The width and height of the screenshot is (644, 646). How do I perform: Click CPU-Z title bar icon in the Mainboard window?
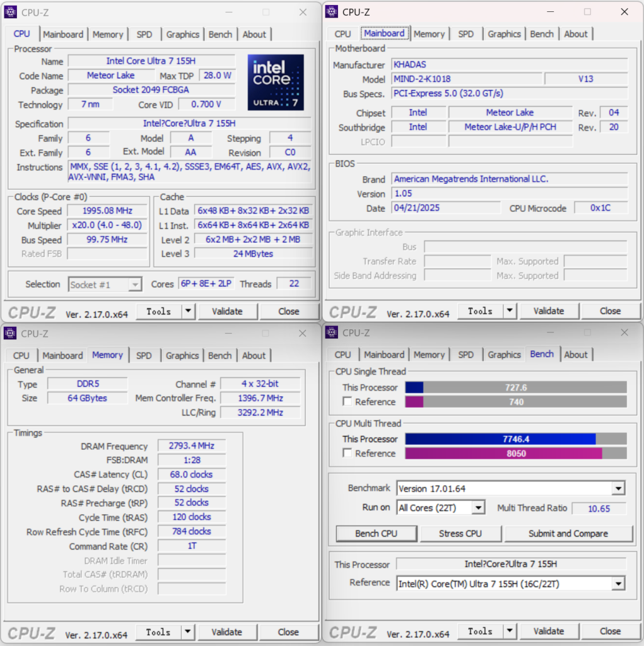[x=331, y=12]
